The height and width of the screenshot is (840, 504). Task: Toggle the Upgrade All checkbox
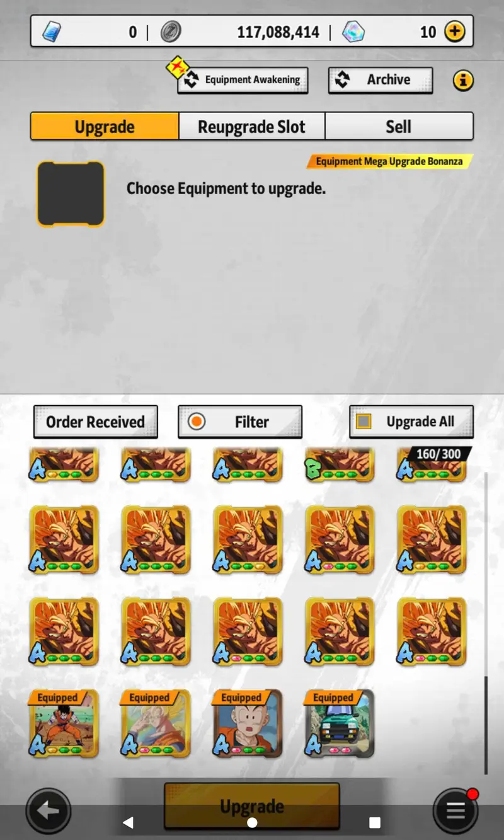[364, 422]
